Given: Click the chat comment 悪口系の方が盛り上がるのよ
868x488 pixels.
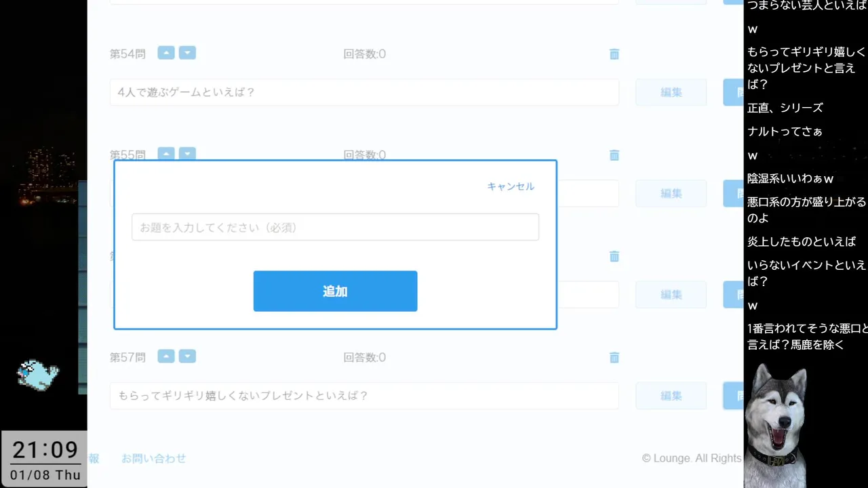Looking at the screenshot, I should point(807,210).
